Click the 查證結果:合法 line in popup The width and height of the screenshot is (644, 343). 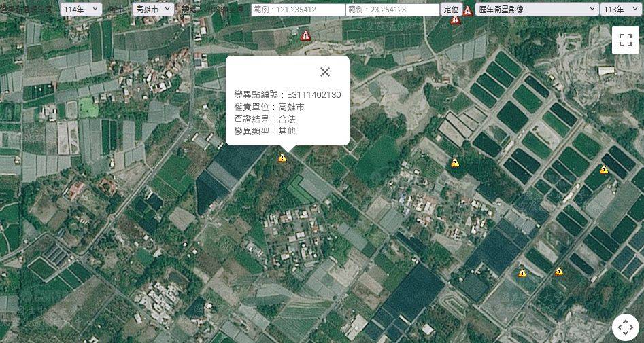coord(264,119)
